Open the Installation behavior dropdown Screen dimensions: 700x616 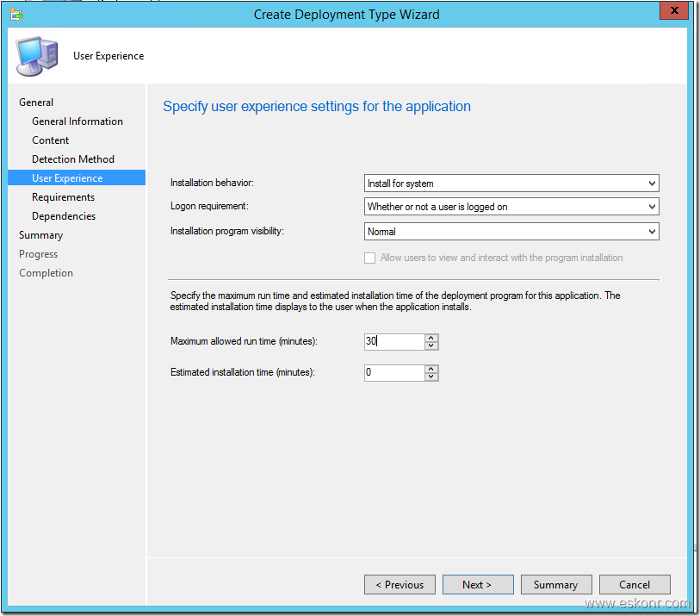point(651,183)
